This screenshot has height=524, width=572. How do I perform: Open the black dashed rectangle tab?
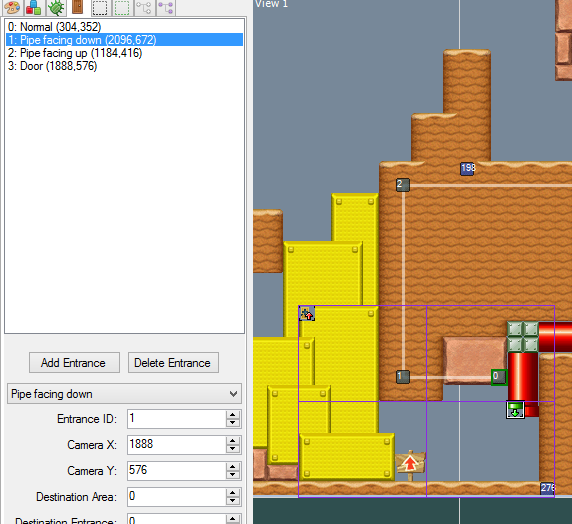coord(100,7)
